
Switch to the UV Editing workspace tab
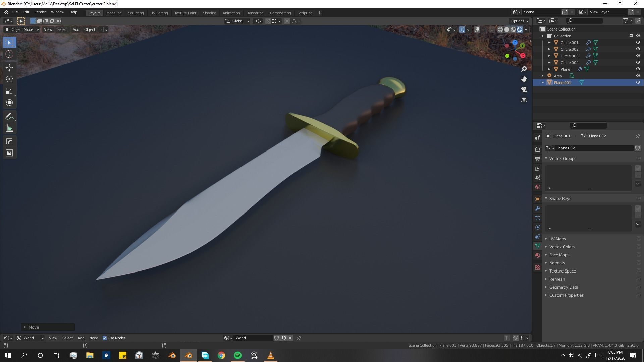[x=159, y=13]
